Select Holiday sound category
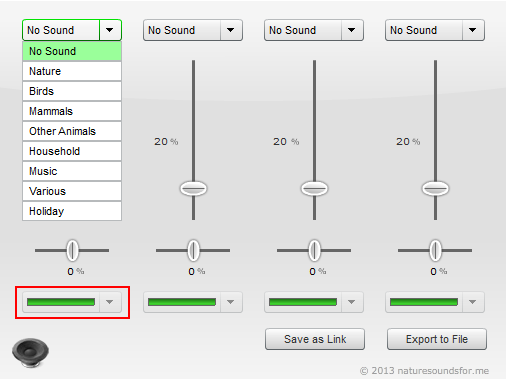 (72, 211)
